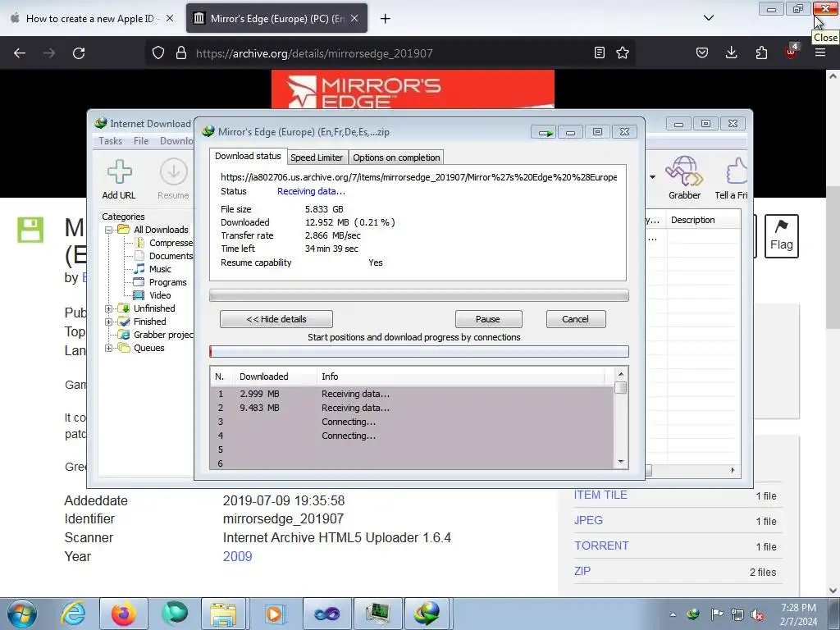Expand the Unfinished category node
The width and height of the screenshot is (840, 630).
click(x=109, y=308)
